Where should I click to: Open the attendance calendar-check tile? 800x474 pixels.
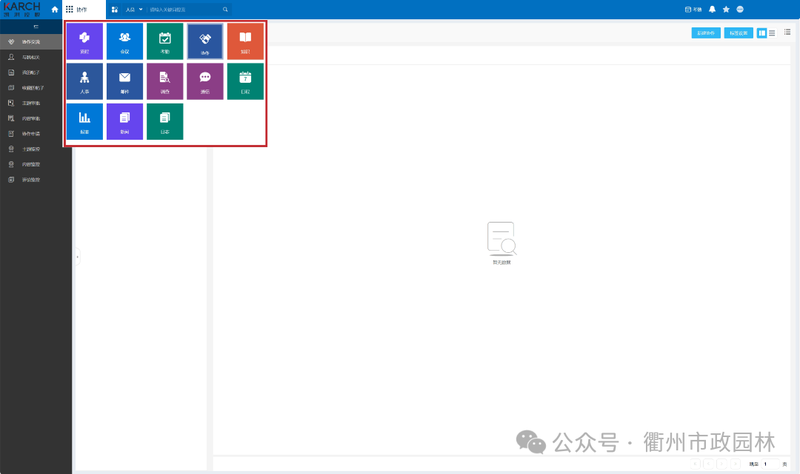[165, 41]
